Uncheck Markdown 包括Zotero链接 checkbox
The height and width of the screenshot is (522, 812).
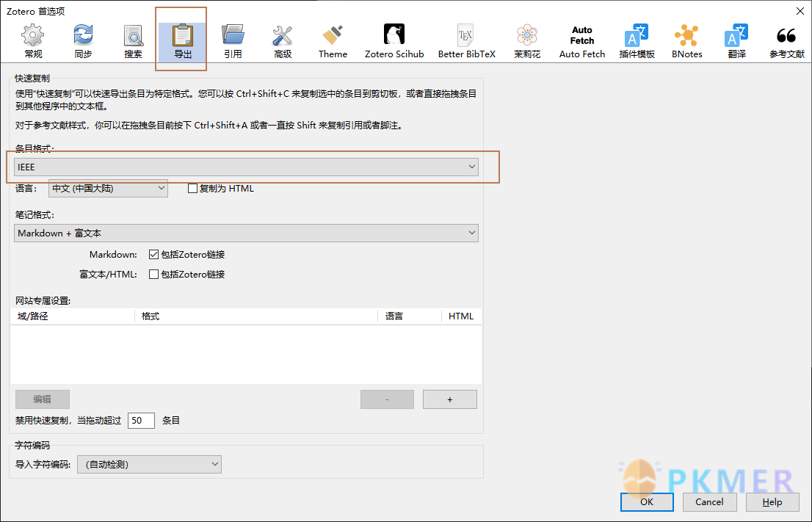153,254
